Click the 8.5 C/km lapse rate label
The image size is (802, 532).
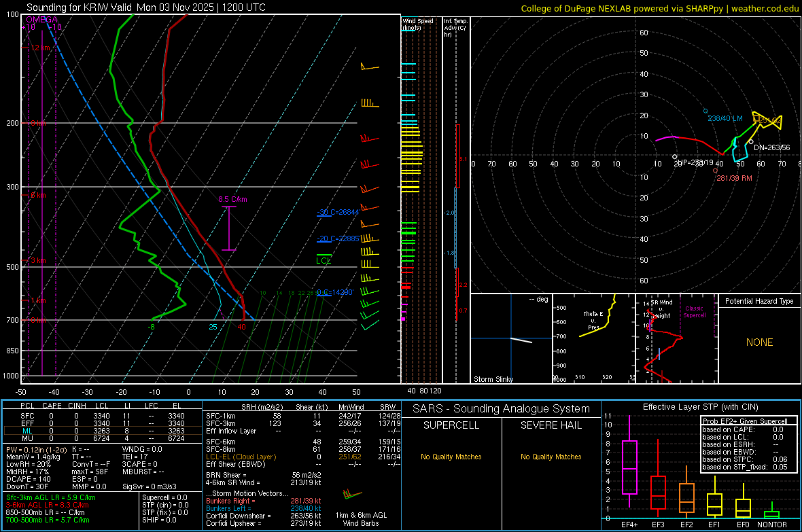[x=232, y=199]
